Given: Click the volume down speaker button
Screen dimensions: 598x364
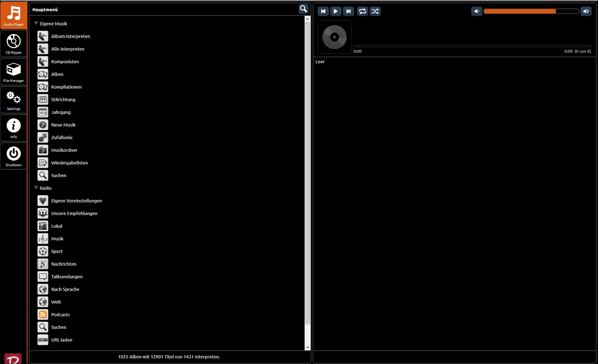Looking at the screenshot, I should tap(476, 11).
